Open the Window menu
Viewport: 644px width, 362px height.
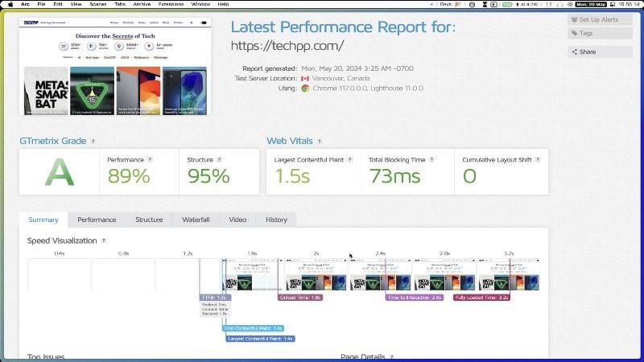[x=200, y=4]
